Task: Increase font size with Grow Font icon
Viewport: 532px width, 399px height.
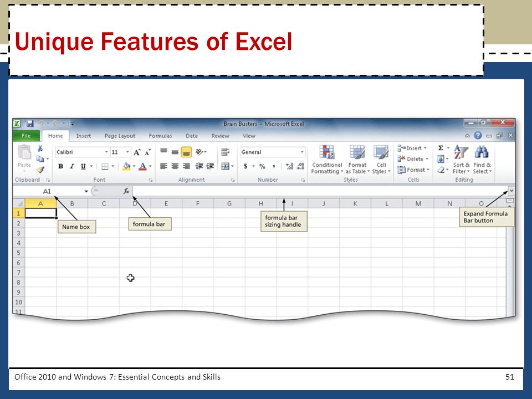Action: pyautogui.click(x=137, y=152)
